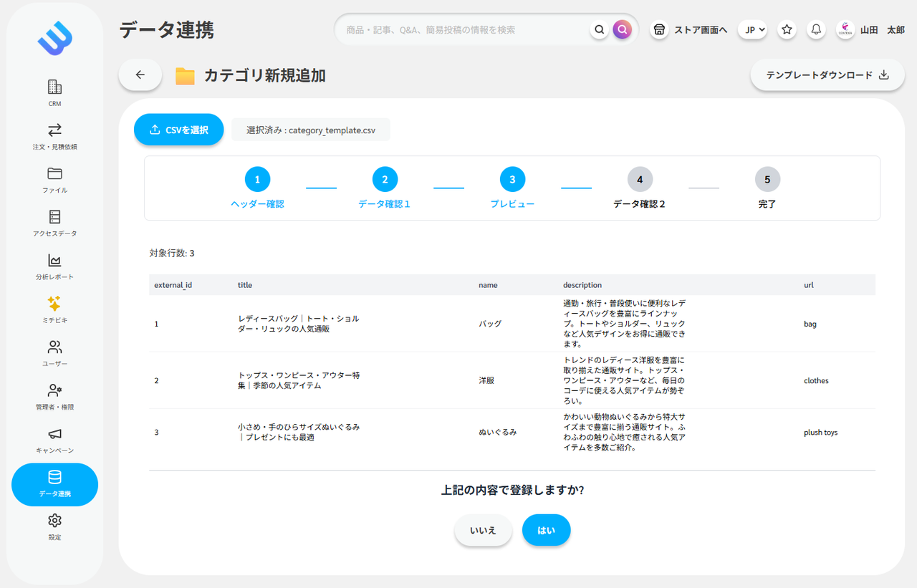Click the いいえ button
This screenshot has width=917, height=588.
[x=483, y=530]
